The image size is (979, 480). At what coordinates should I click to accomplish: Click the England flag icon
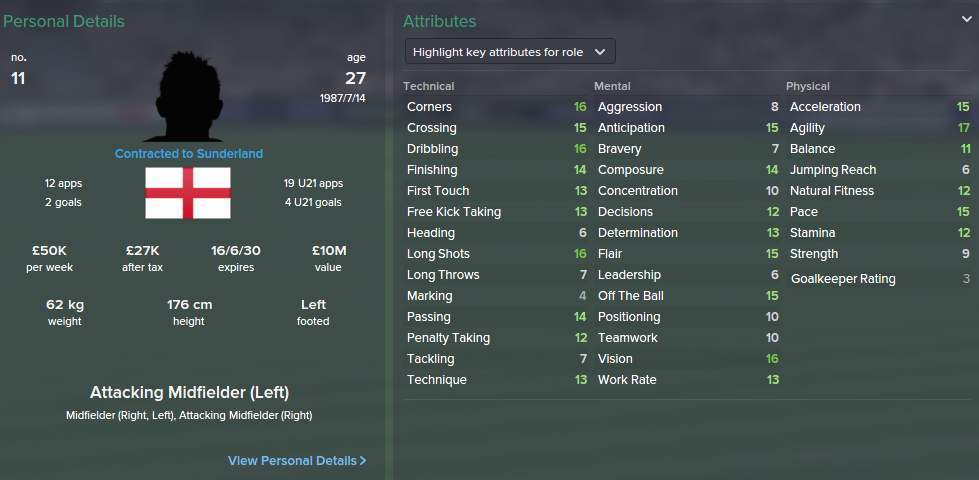(x=188, y=193)
